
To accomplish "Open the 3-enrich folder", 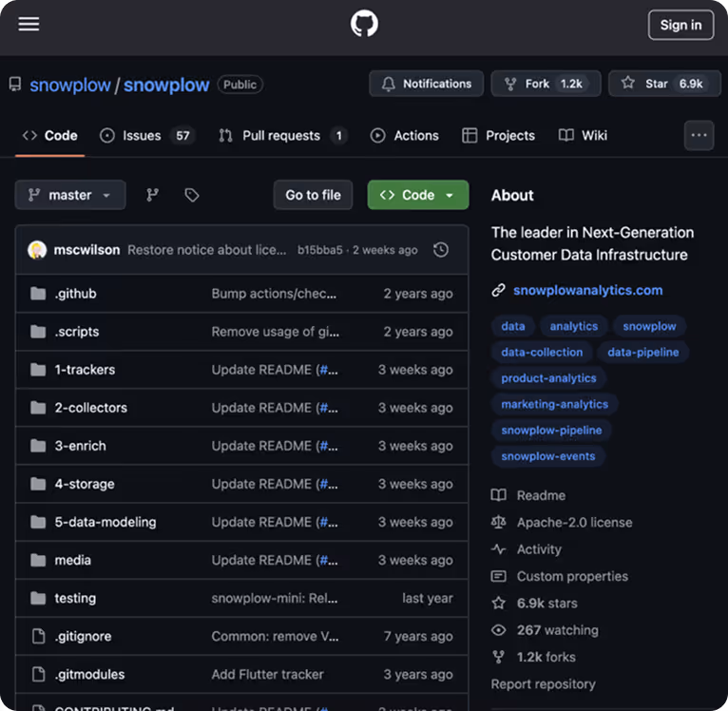I will (x=80, y=446).
